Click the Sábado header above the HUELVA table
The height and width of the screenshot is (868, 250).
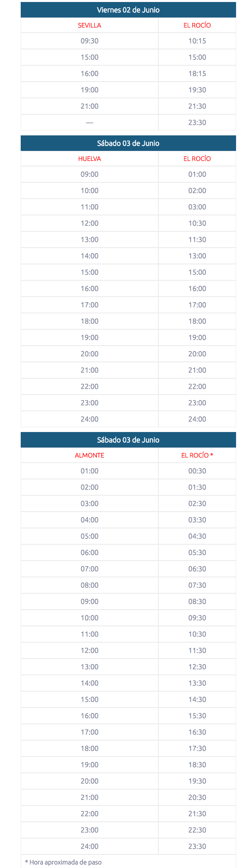pos(128,143)
